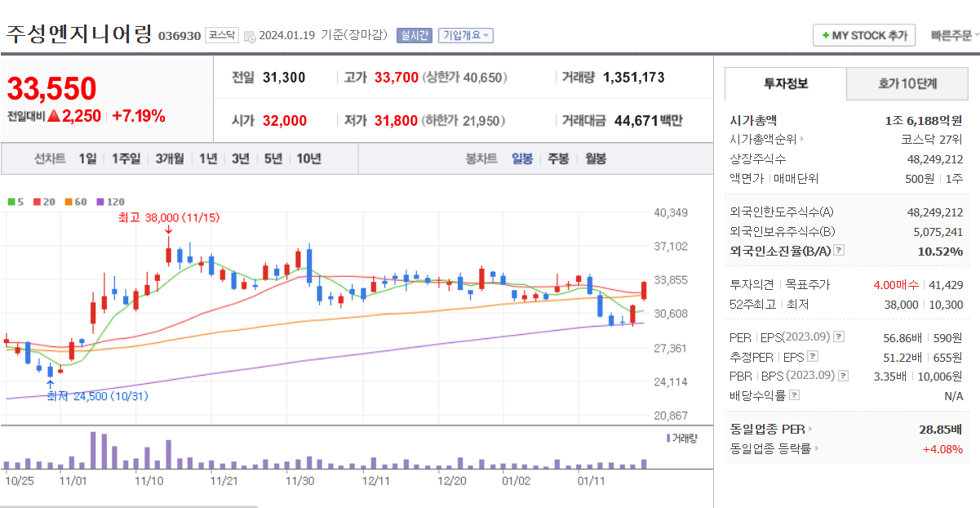
Task: Select 10년 line chart period
Action: pyautogui.click(x=308, y=158)
